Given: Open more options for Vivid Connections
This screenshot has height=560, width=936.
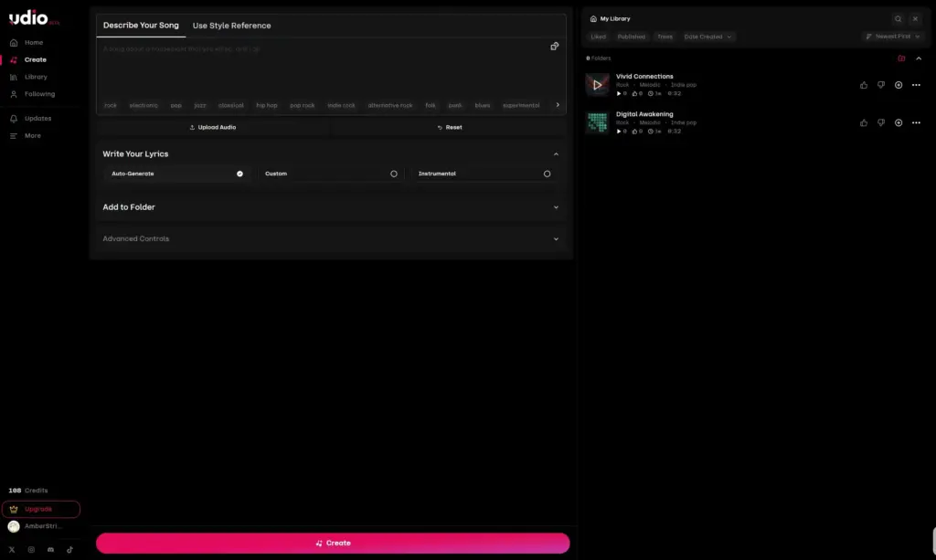Looking at the screenshot, I should [x=916, y=85].
